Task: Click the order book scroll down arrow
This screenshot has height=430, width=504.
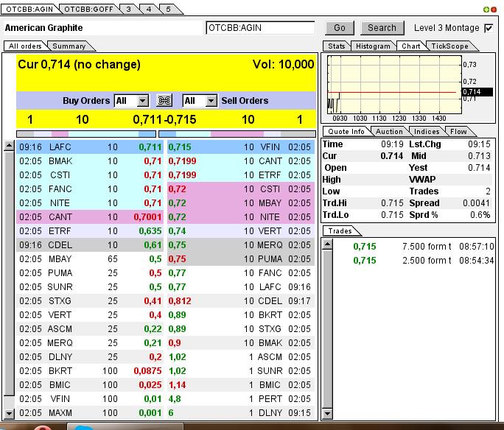Action: click(x=9, y=414)
